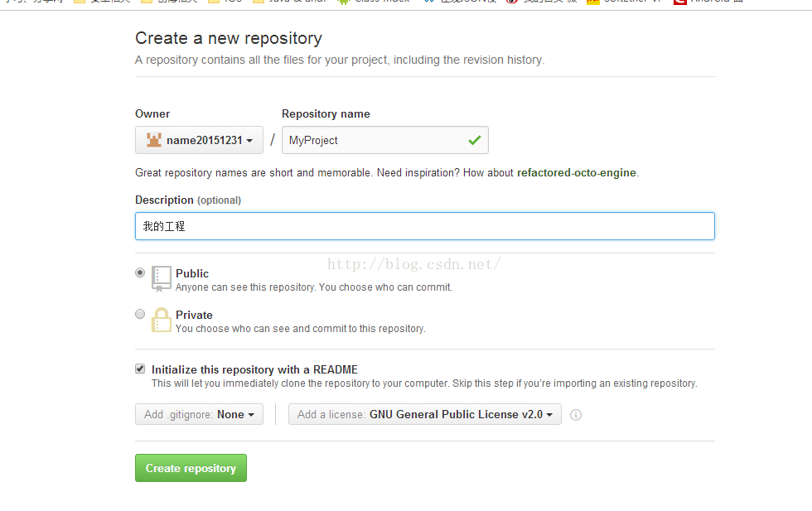
Task: Click the owner avatar icon
Action: 154,140
